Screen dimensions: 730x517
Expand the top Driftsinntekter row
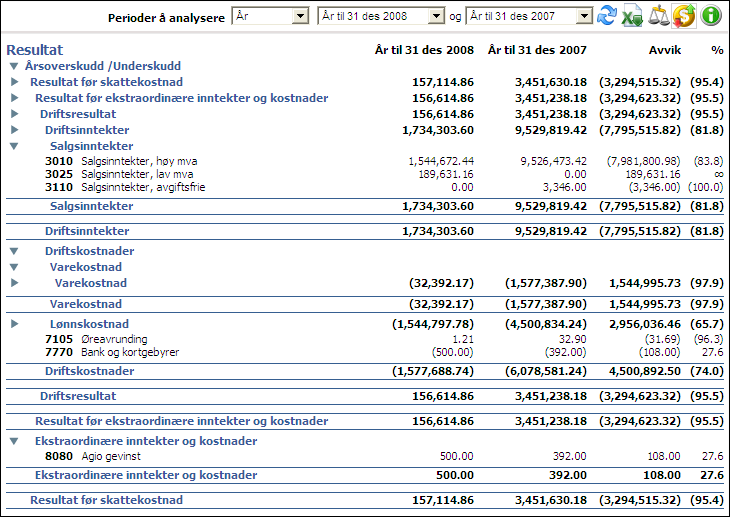coord(14,129)
